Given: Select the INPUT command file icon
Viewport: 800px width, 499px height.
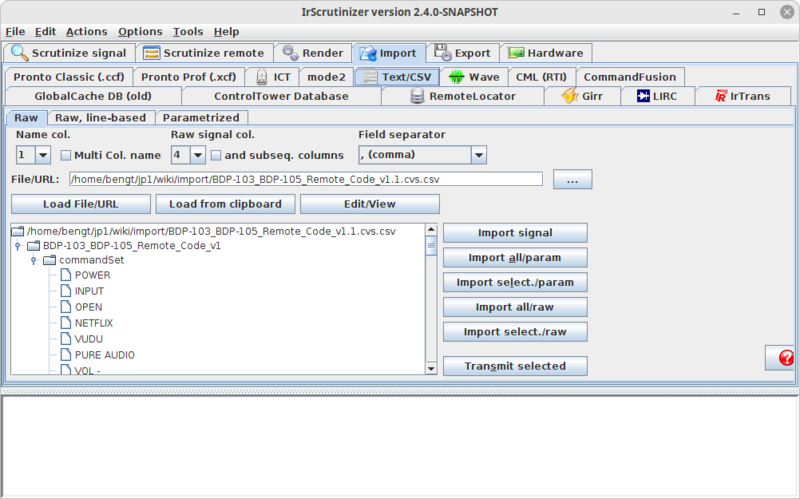Looking at the screenshot, I should (65, 291).
